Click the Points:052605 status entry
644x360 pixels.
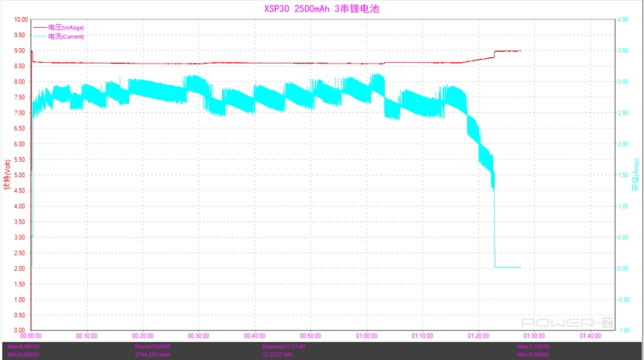tap(152, 347)
